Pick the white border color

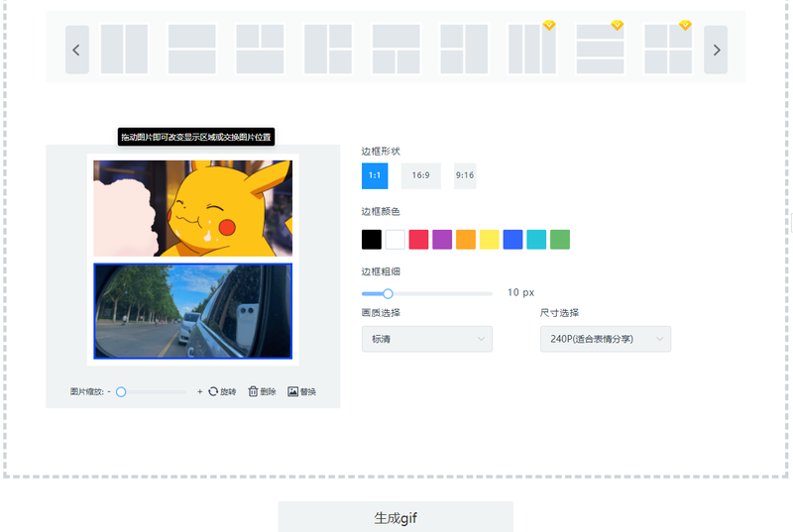click(395, 240)
